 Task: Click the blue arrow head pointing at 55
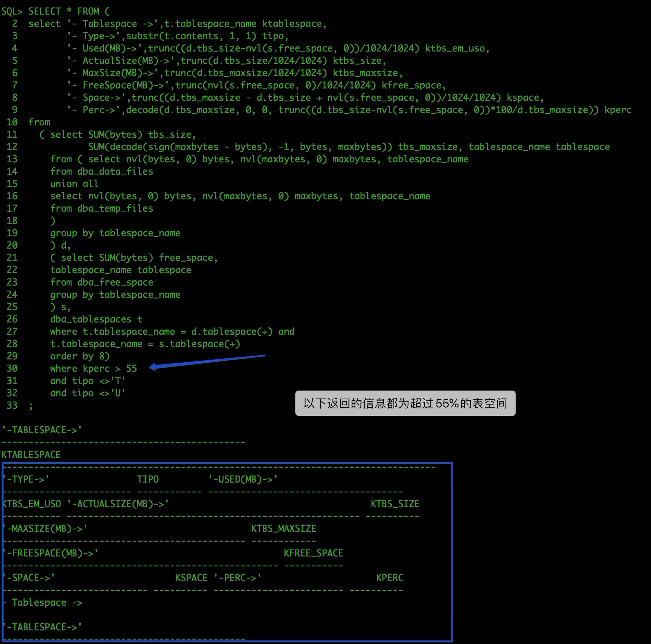153,367
